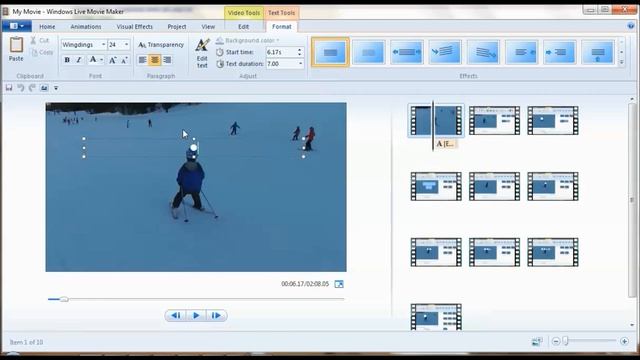Open the Visual Effects ribbon tab
Screen dimensions: 640x360
click(135, 27)
